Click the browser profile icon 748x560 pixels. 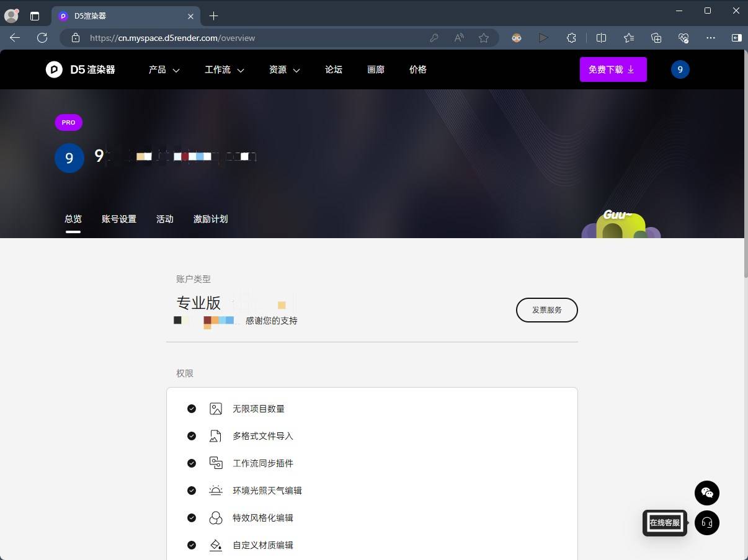(x=11, y=16)
